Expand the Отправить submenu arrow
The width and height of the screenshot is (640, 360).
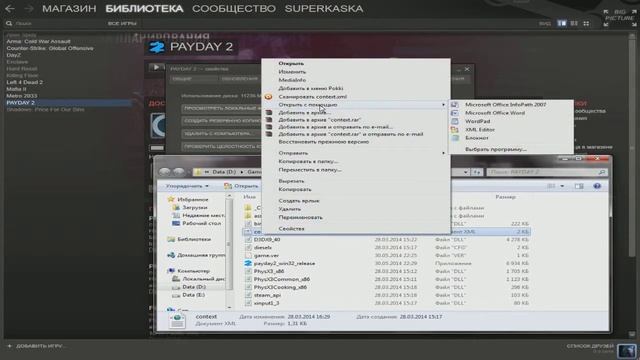(443, 153)
